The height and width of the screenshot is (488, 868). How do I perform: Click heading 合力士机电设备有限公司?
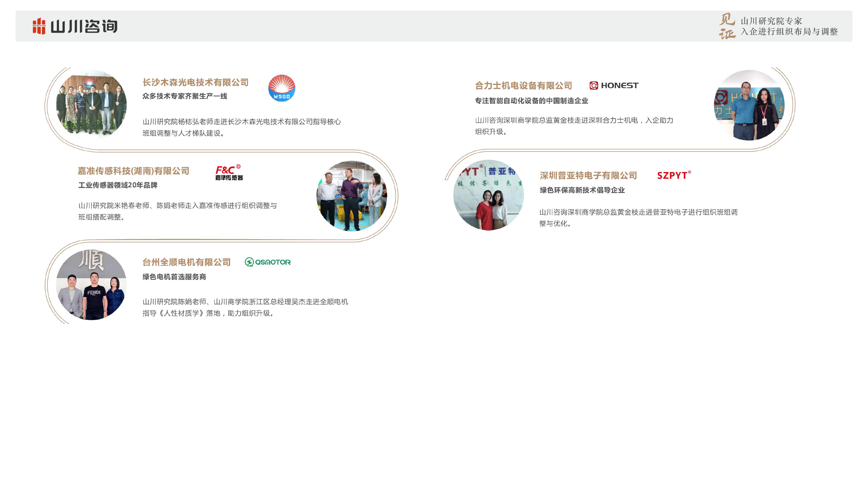coord(524,85)
